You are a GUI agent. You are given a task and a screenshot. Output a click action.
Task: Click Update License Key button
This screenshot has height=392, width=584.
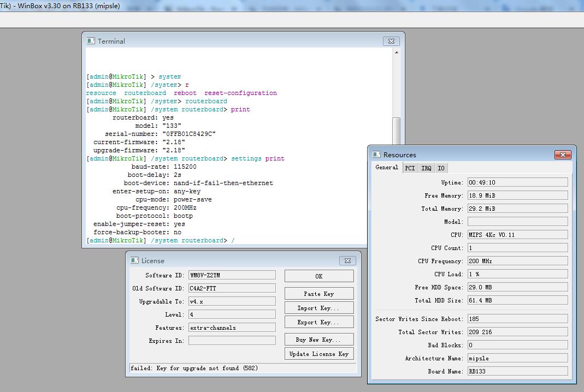pos(319,354)
